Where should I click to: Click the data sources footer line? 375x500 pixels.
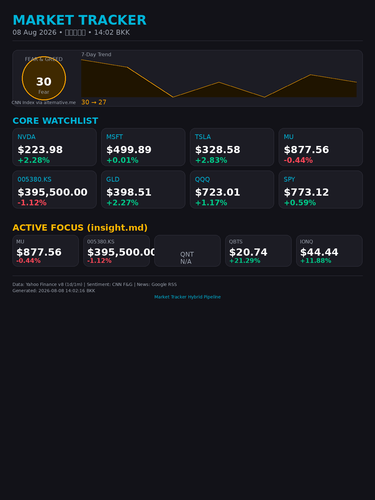click(95, 284)
